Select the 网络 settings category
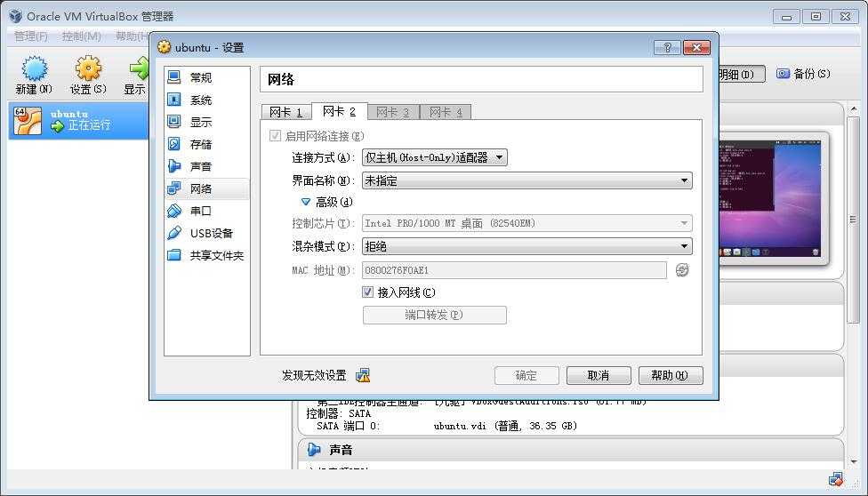 tap(206, 188)
